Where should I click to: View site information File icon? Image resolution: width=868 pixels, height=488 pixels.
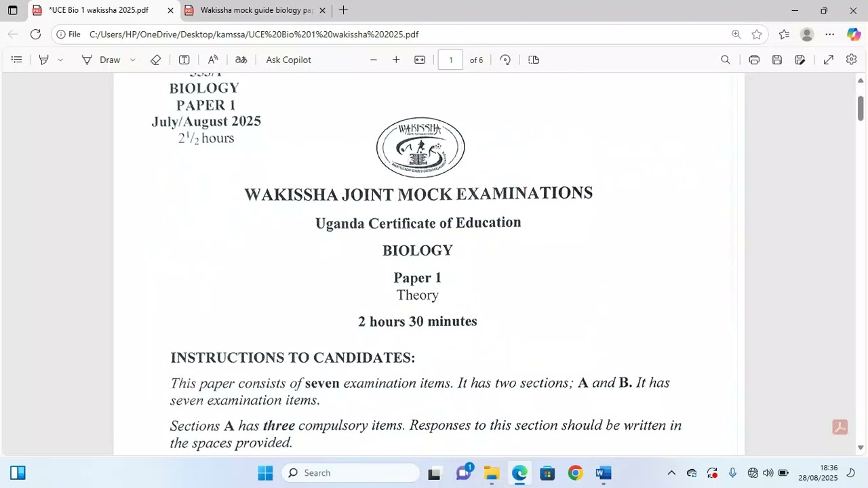coord(68,35)
